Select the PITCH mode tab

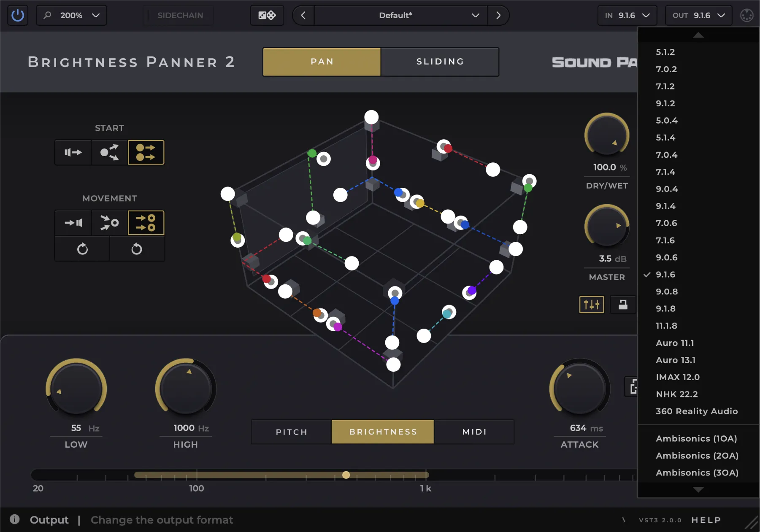(292, 432)
